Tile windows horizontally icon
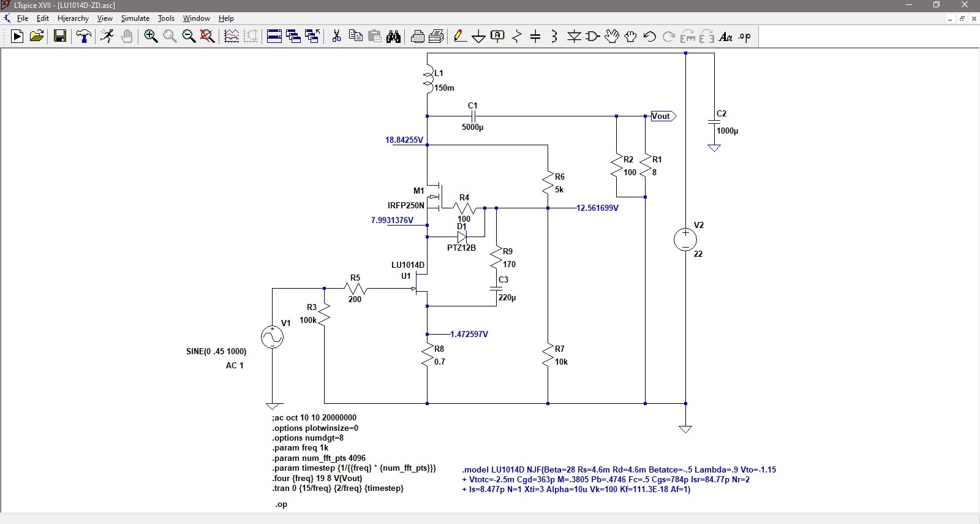Screen dimensions: 980x524 (274, 37)
